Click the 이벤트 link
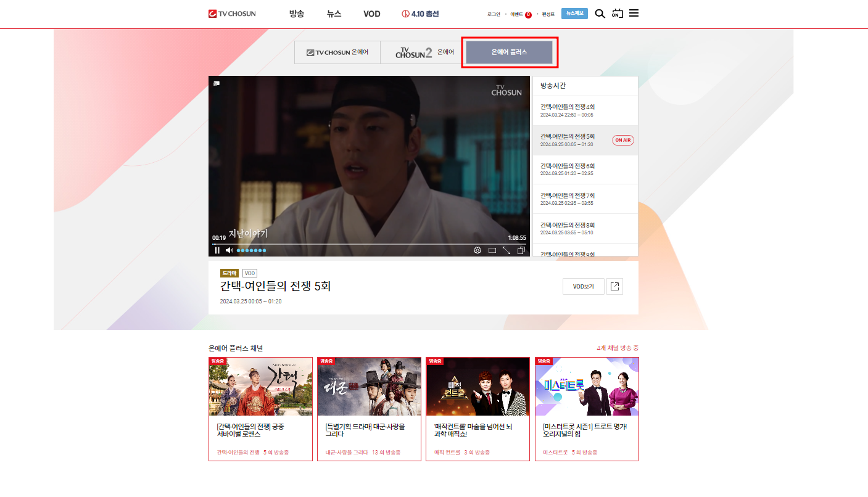 tap(516, 14)
